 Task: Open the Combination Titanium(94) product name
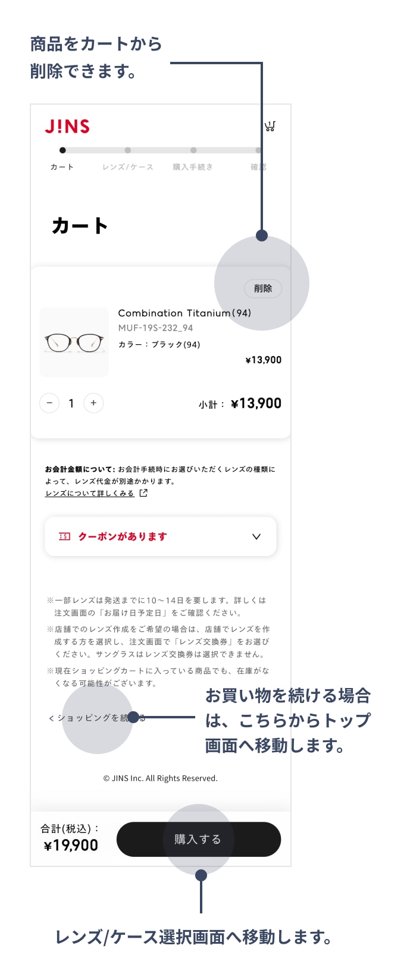184,313
